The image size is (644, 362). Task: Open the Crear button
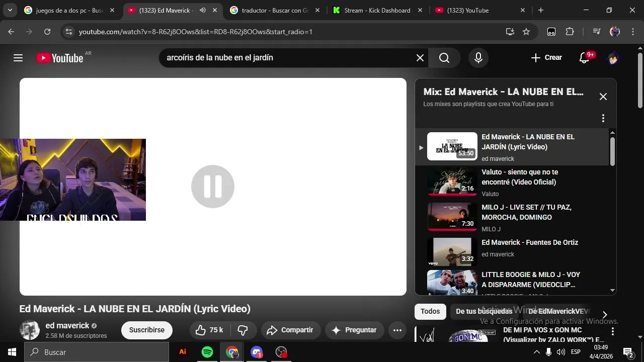[x=546, y=58]
